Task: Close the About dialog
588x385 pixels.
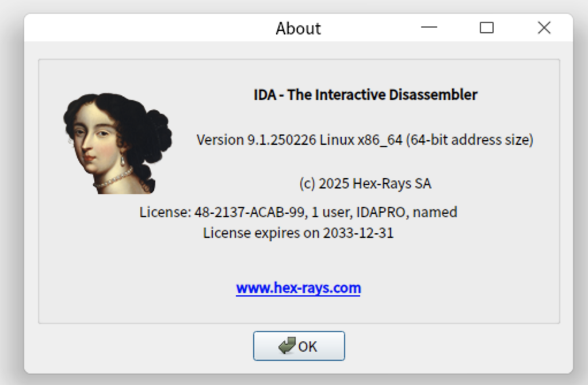Action: [544, 28]
